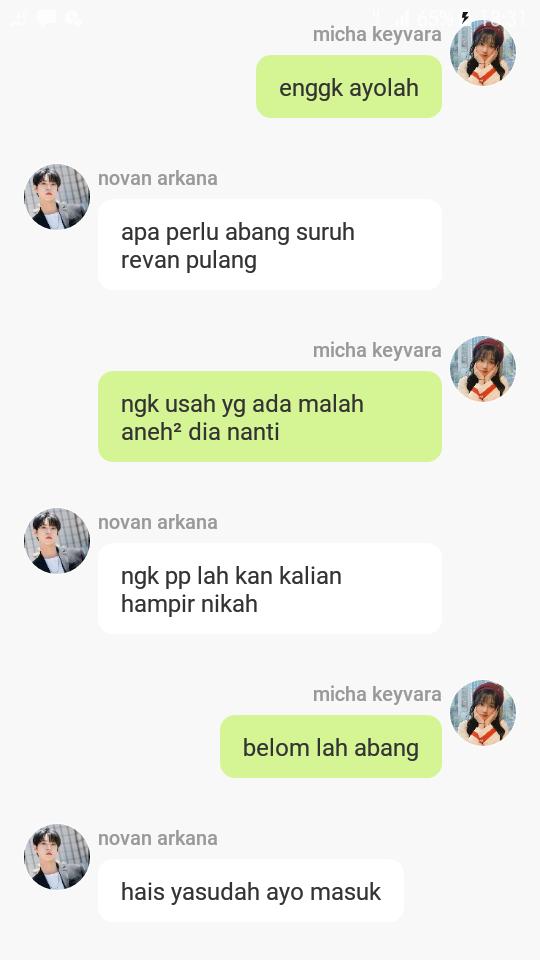540x960 pixels.
Task: Tap the chat bubble notification icon in status bar
Action: (46, 18)
